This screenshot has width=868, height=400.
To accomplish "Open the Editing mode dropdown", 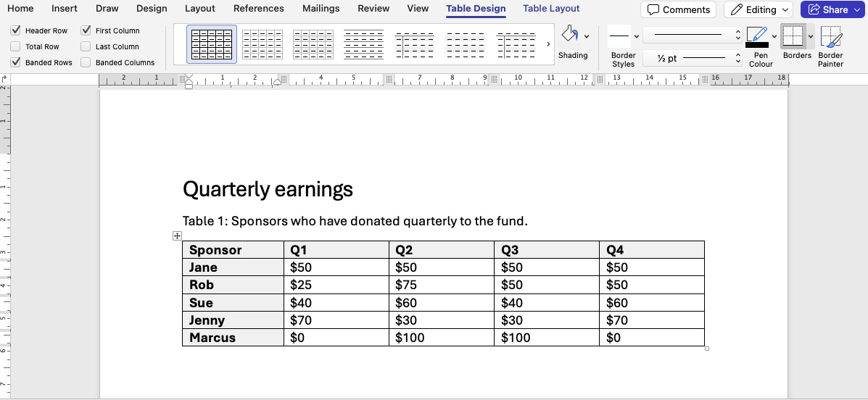I will tap(759, 9).
